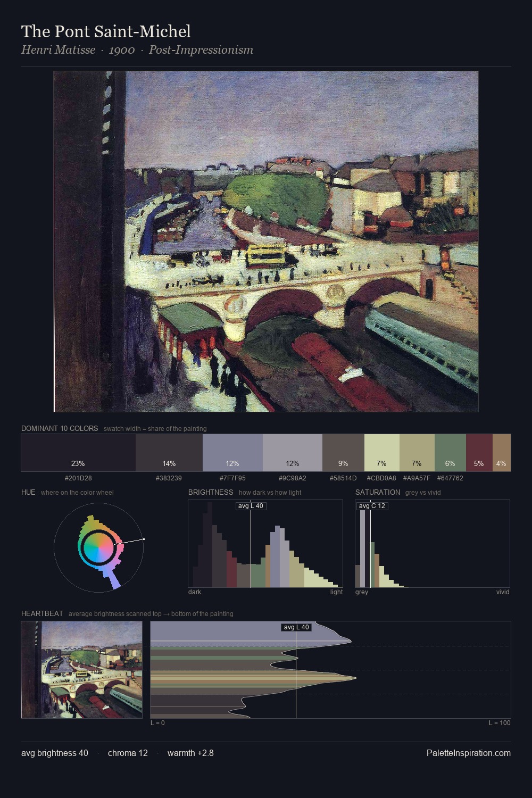Click the hex code #7F7F95 label
The width and height of the screenshot is (532, 798).
pos(232,478)
